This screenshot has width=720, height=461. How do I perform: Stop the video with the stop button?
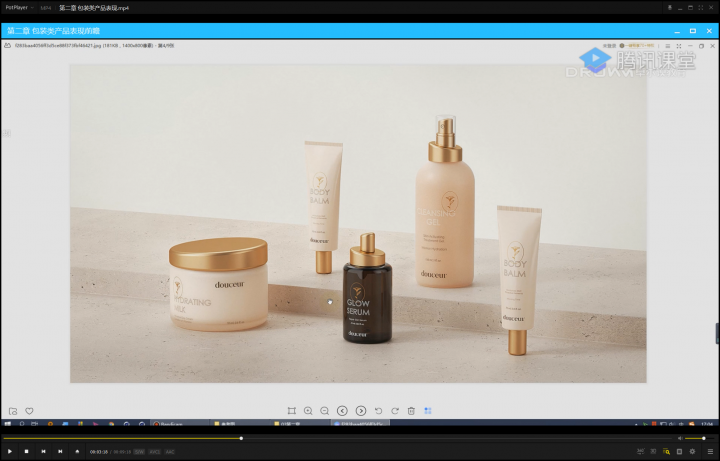click(x=27, y=451)
